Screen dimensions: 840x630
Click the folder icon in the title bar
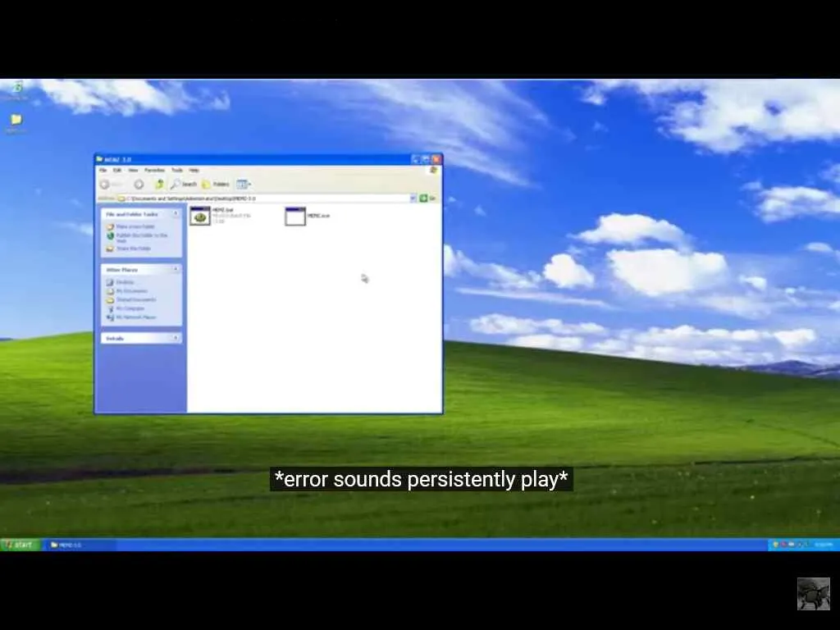(99, 159)
